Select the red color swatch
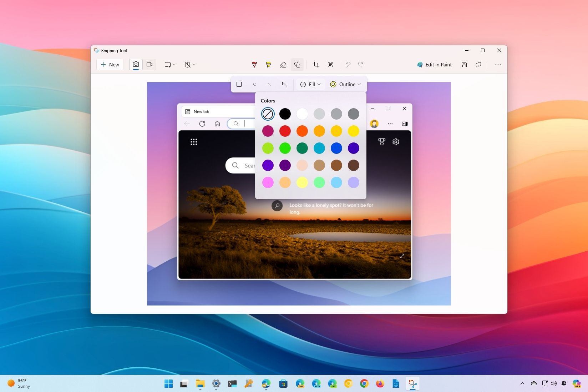The image size is (588, 392). pyautogui.click(x=285, y=131)
